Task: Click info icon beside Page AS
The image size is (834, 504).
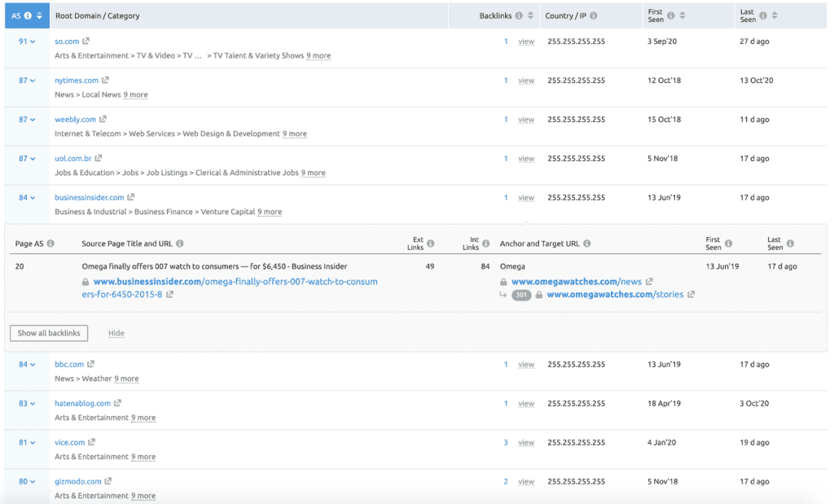Action: tap(50, 243)
